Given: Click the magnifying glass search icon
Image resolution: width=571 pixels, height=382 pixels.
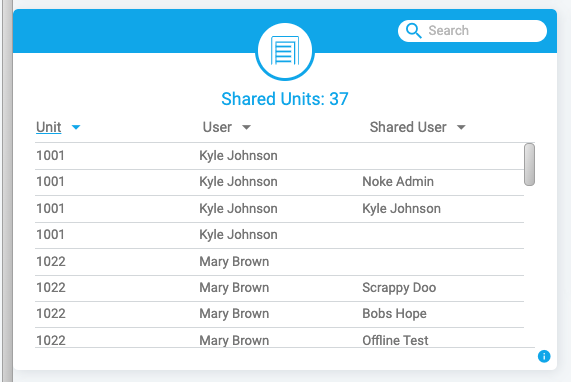Looking at the screenshot, I should [x=414, y=31].
